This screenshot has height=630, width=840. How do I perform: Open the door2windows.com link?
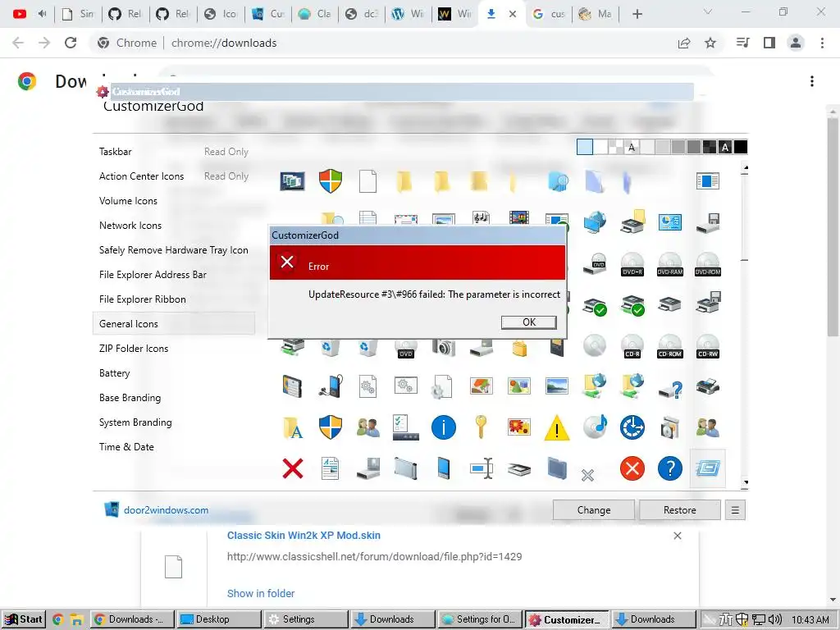coord(166,510)
